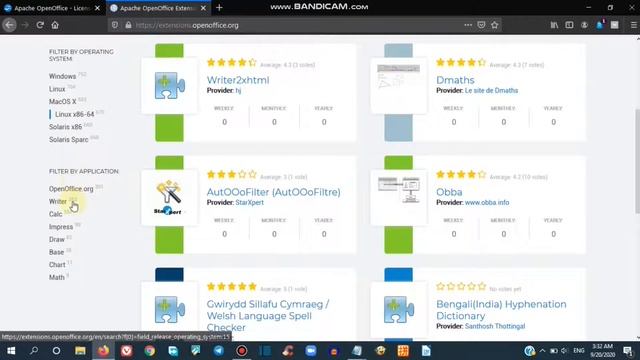Select Apache OpenOffice Extensions tab
The width and height of the screenshot is (640, 360).
(x=158, y=8)
